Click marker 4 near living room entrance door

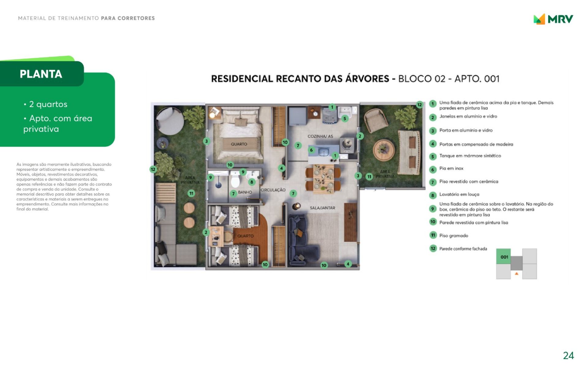click(x=348, y=264)
